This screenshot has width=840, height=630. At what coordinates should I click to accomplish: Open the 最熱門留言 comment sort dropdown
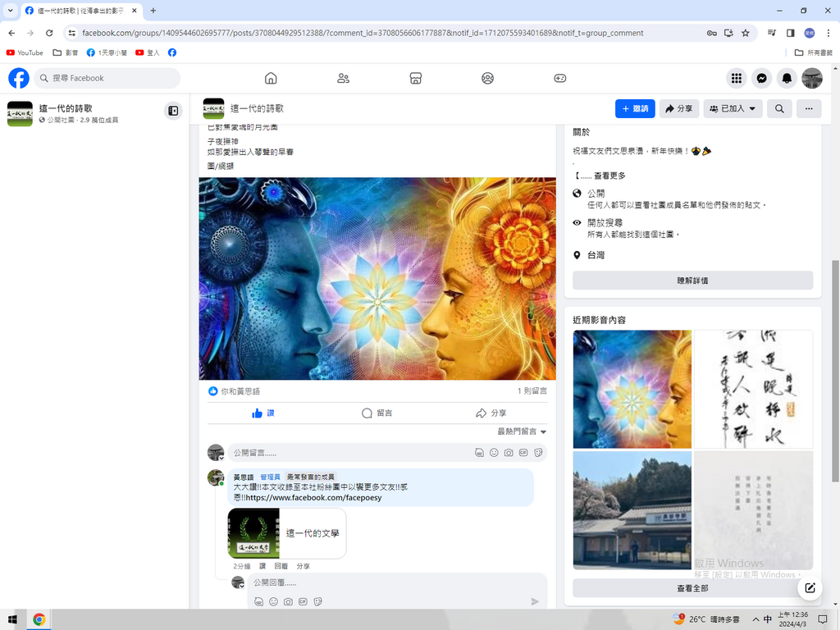point(522,431)
